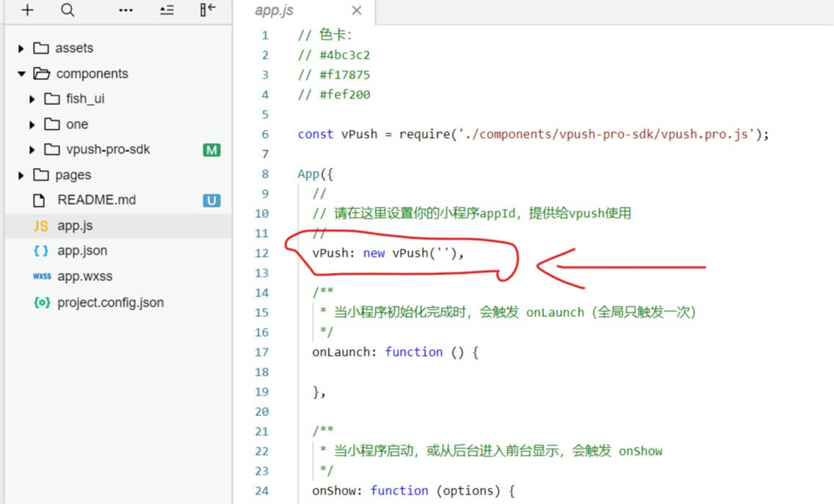Screen dimensions: 834x504
Task: Click the collapse-all list icon
Action: (167, 10)
